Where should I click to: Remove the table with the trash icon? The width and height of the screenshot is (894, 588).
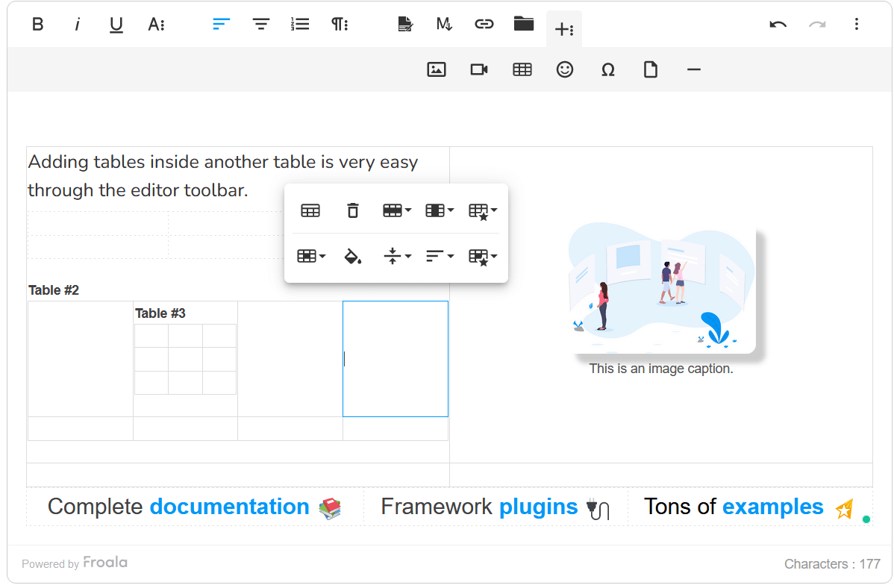(353, 210)
